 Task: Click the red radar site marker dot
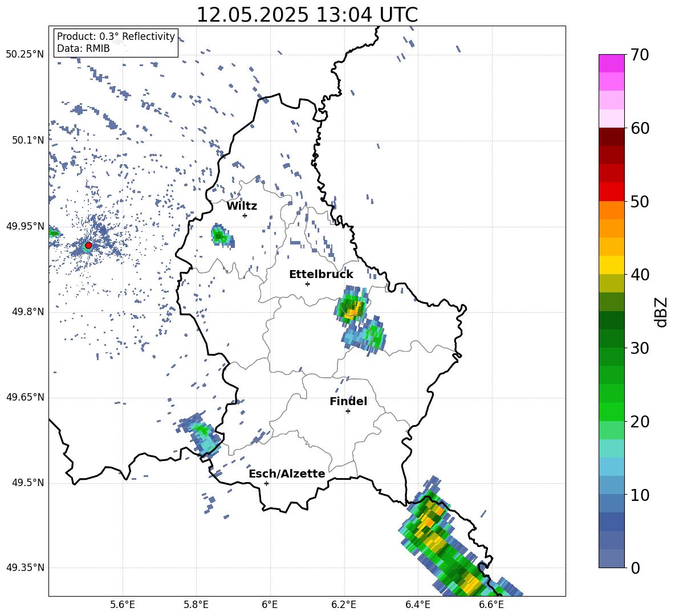click(x=88, y=246)
